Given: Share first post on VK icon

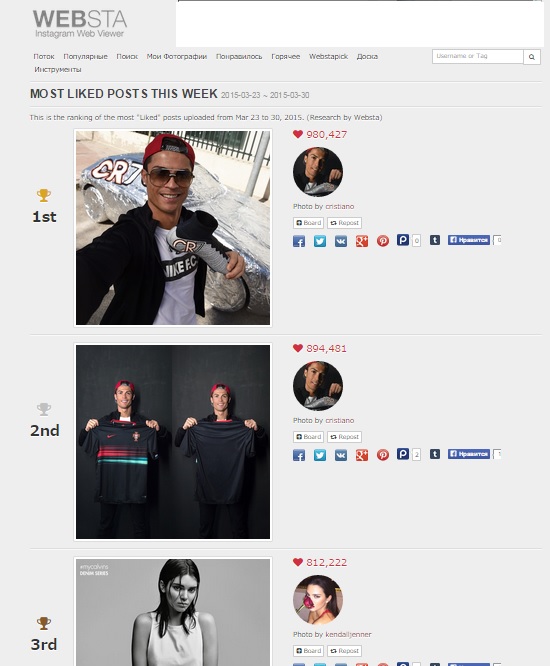Looking at the screenshot, I should [x=341, y=241].
